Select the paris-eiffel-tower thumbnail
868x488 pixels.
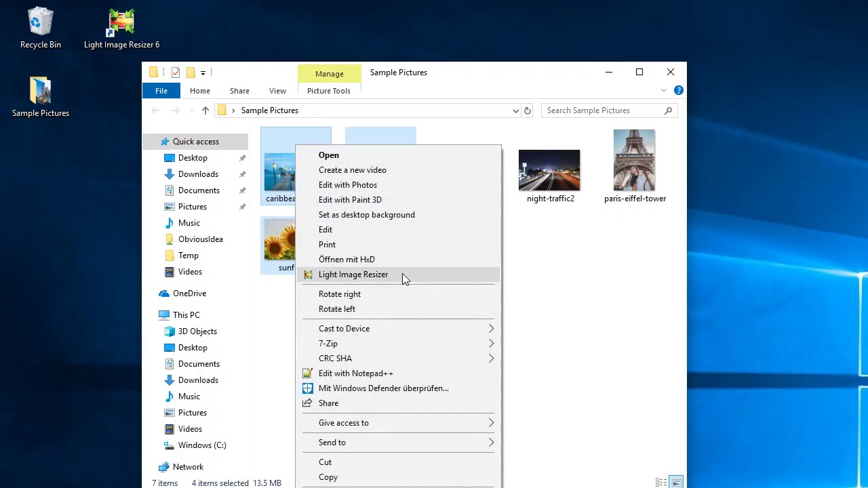click(x=634, y=161)
